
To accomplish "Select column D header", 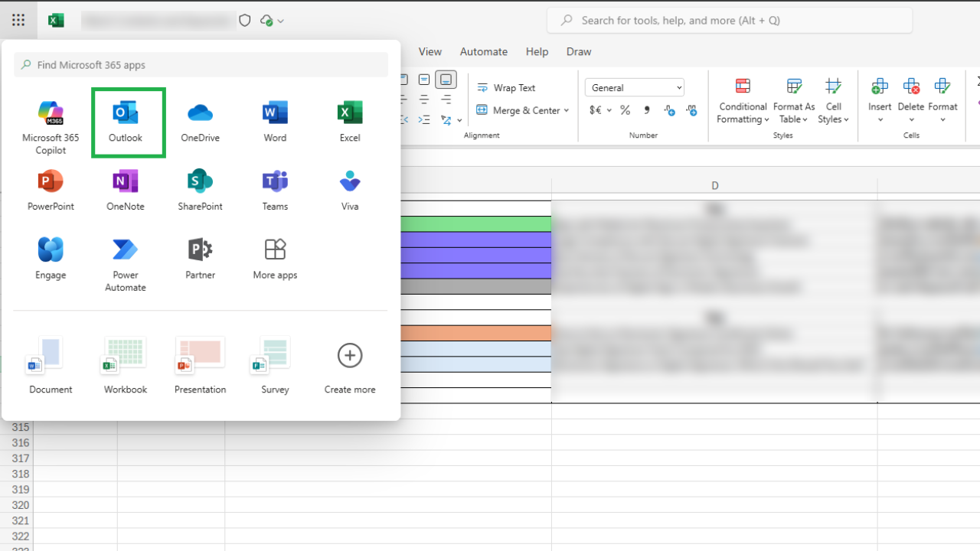I will click(x=714, y=186).
